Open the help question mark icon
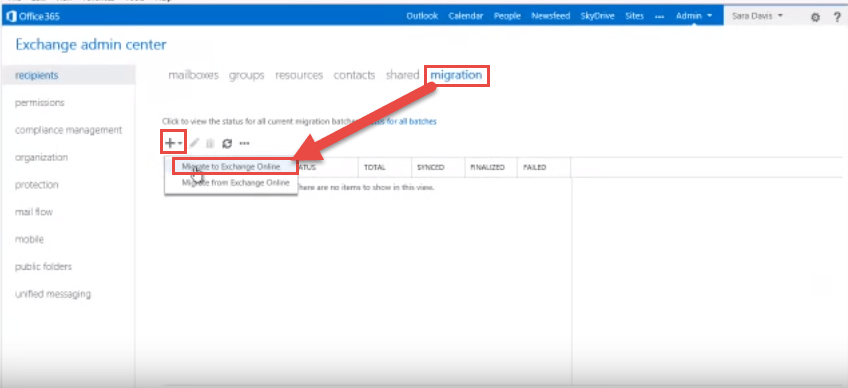848x388 pixels. (x=837, y=17)
